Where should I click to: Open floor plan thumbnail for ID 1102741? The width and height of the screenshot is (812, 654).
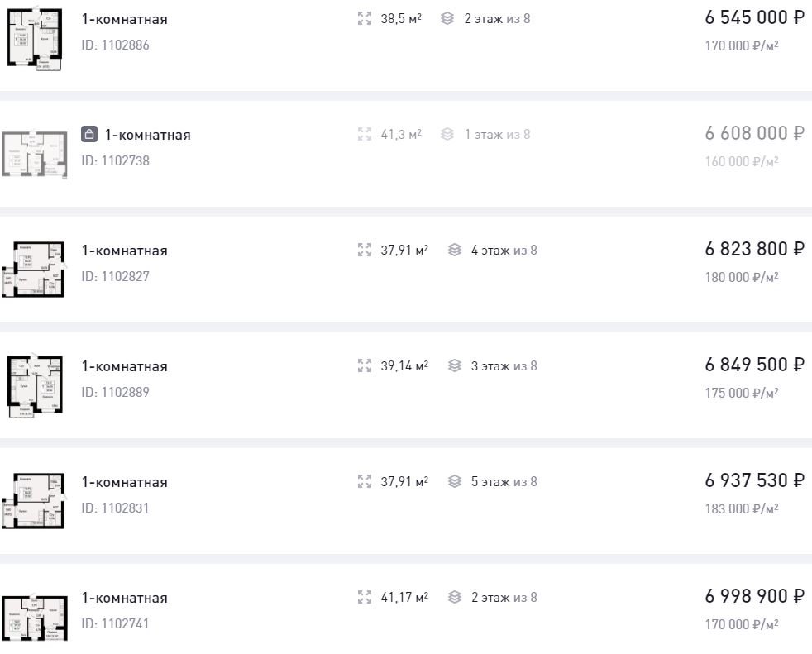coord(35,618)
